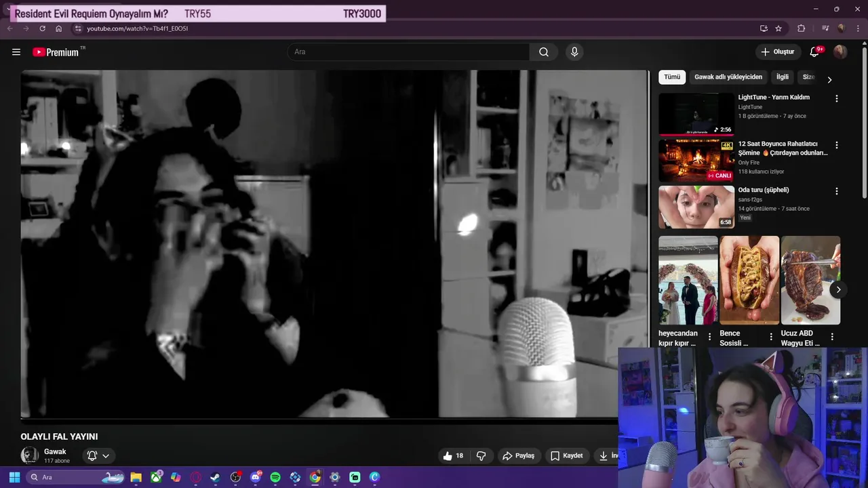Open Copilot from taskbar
Image resolution: width=868 pixels, height=488 pixels.
click(176, 477)
